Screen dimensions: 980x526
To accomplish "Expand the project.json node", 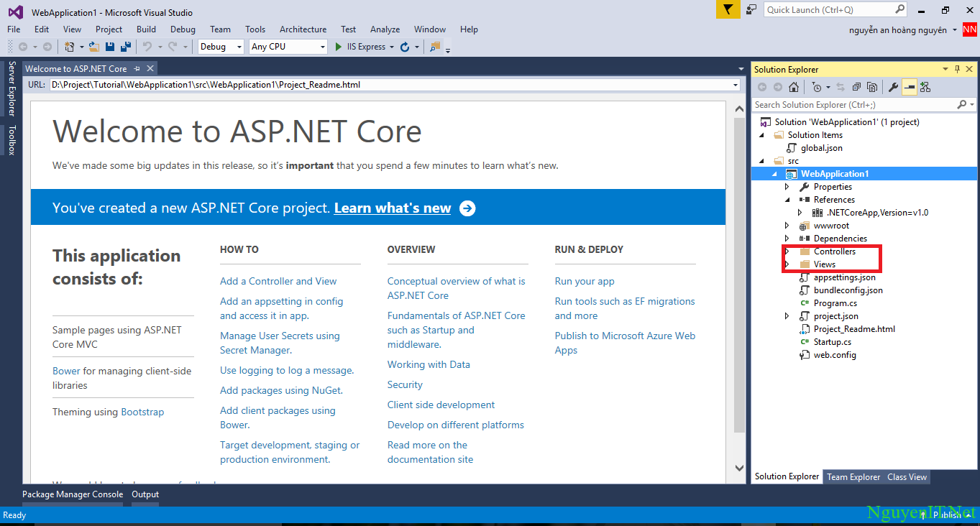I will (x=787, y=316).
